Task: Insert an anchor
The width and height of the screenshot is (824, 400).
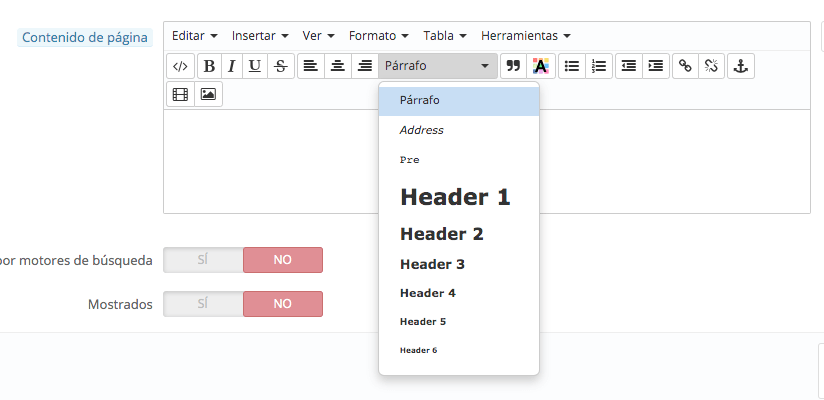Action: coord(741,66)
